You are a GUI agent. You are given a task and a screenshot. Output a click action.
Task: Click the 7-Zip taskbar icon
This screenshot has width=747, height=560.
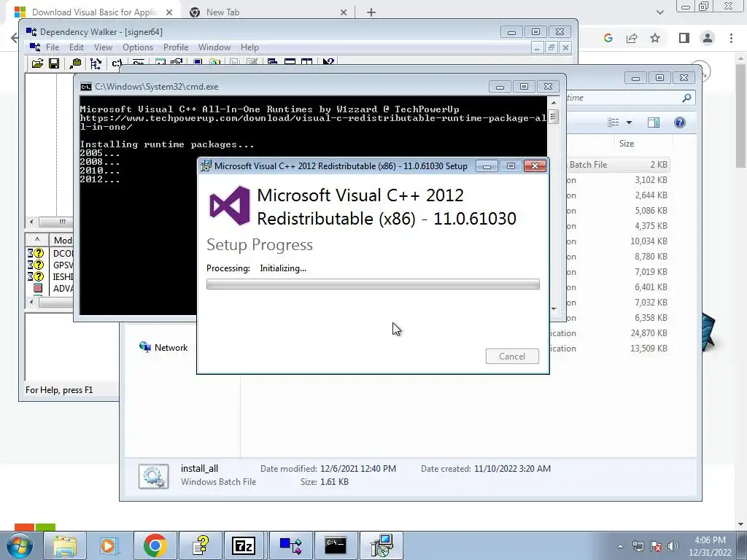tap(244, 545)
